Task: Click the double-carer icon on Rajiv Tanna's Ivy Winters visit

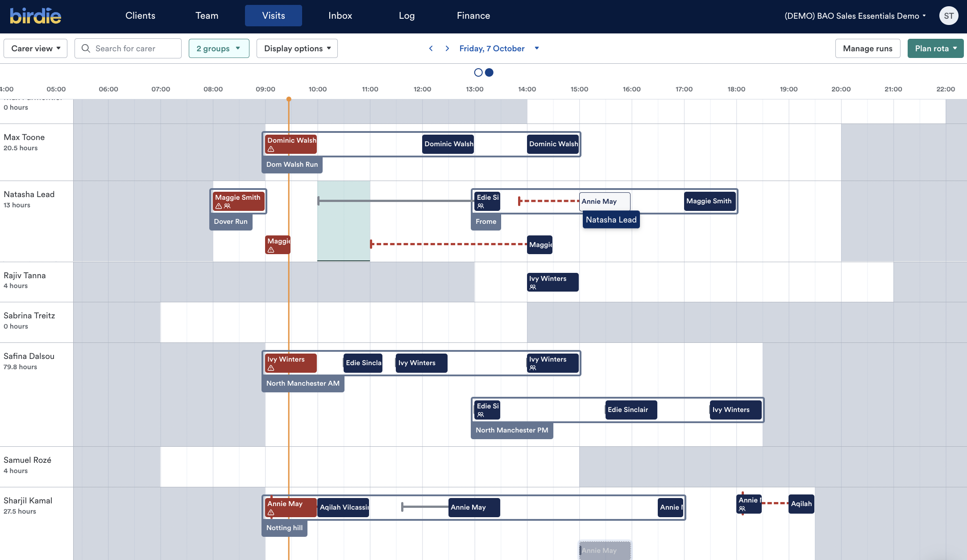Action: (x=533, y=287)
